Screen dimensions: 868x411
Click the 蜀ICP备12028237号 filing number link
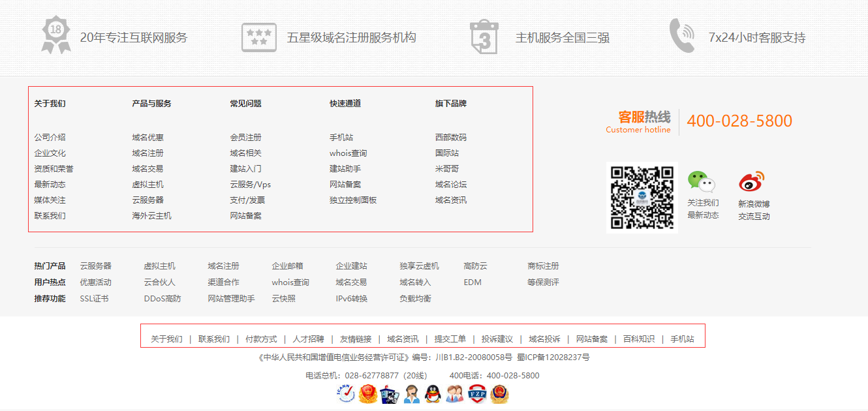click(x=553, y=358)
